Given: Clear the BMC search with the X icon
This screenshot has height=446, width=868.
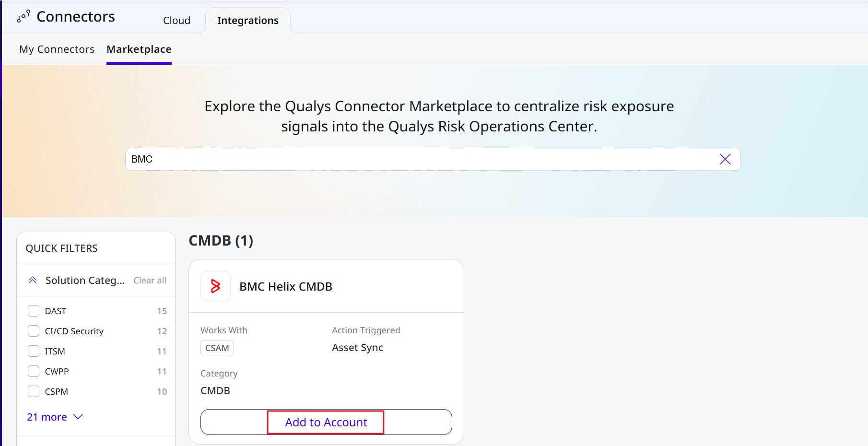Looking at the screenshot, I should (725, 159).
